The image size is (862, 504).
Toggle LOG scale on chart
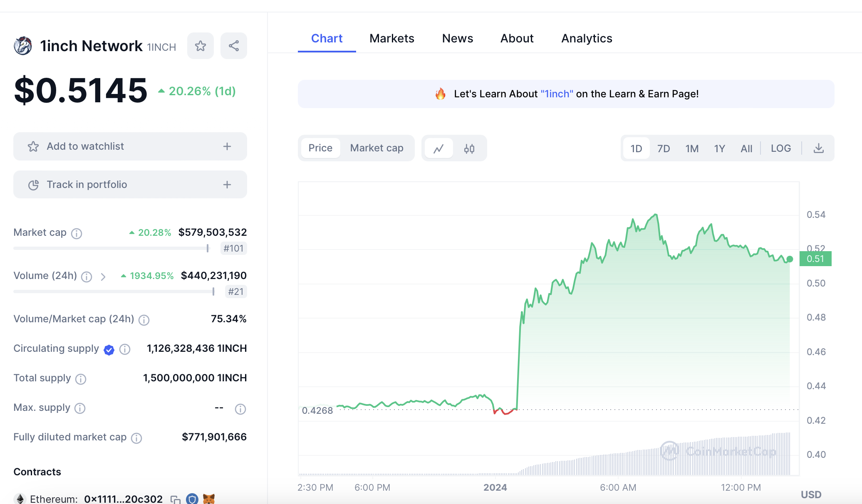click(780, 148)
